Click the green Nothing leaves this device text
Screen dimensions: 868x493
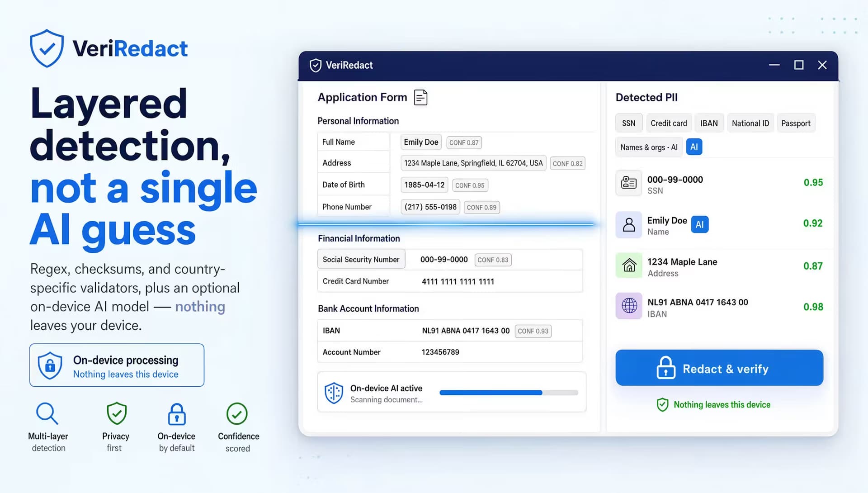(x=722, y=405)
